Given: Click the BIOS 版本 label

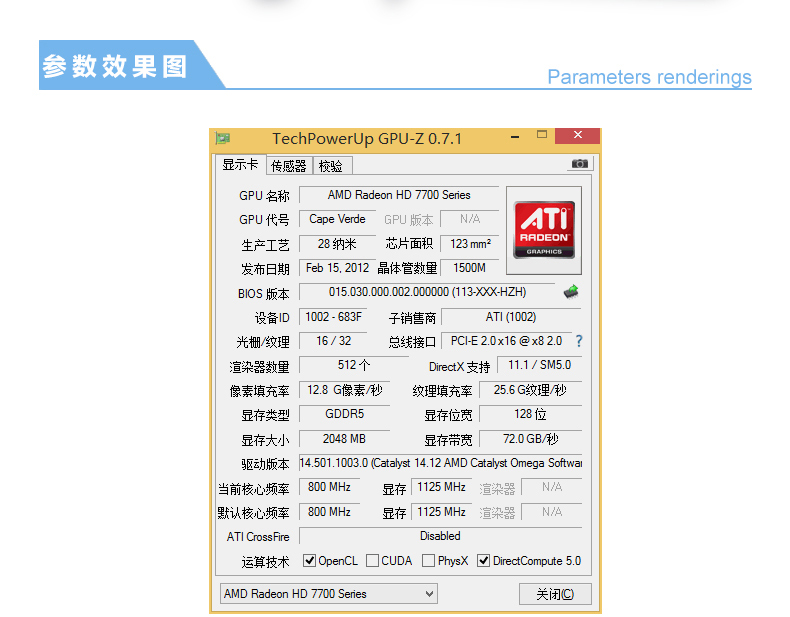Looking at the screenshot, I should pos(264,294).
